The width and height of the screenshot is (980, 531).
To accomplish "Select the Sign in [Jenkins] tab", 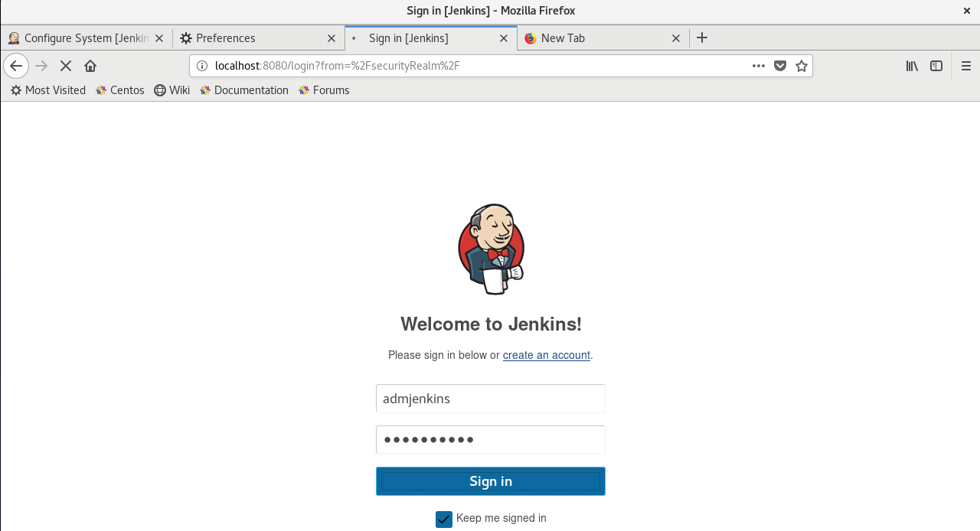I will click(431, 38).
